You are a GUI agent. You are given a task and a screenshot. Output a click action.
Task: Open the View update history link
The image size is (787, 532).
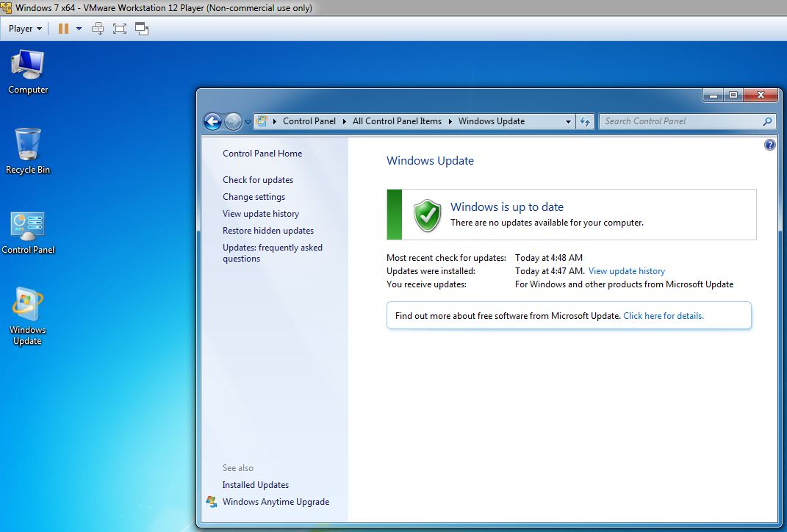point(626,271)
